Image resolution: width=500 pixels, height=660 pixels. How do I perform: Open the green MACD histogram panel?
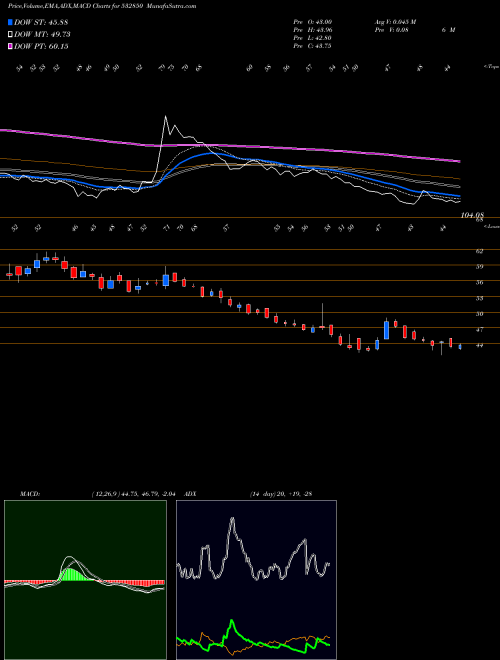(x=85, y=580)
